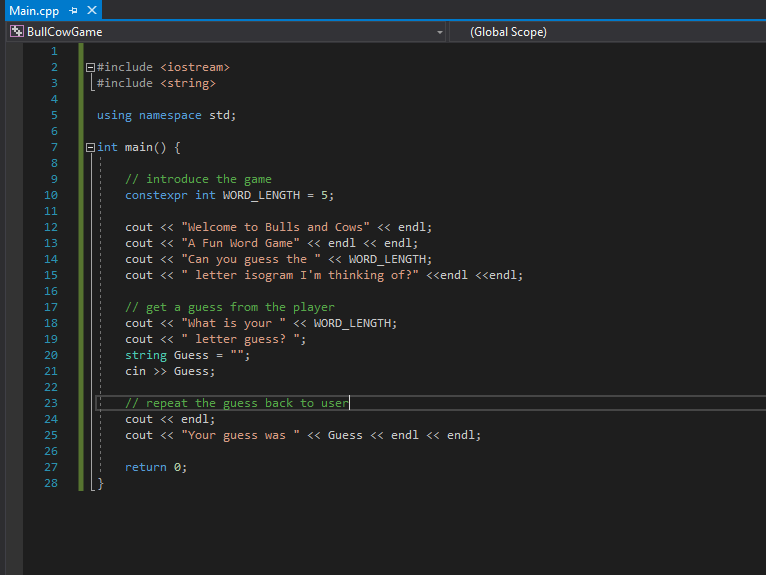766x575 pixels.
Task: Click the BullCowGame project icon
Action: 17,32
